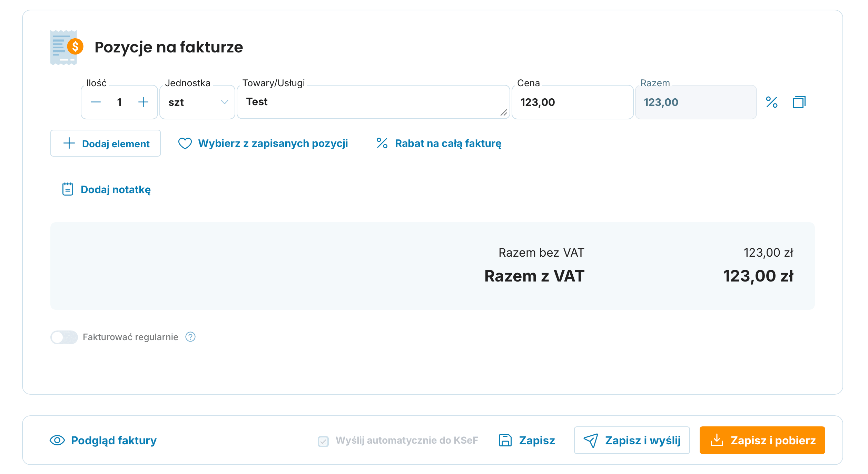Click the duplicate item copy icon
This screenshot has height=474, width=868.
tap(799, 102)
